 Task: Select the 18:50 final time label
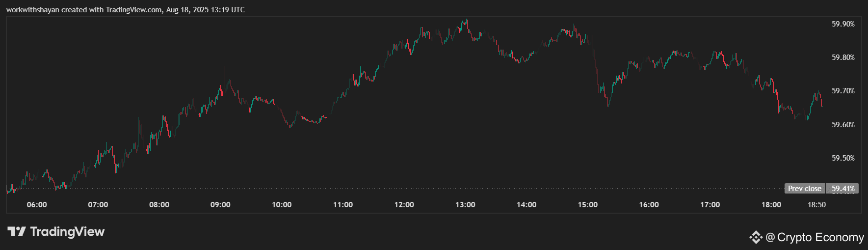point(817,205)
